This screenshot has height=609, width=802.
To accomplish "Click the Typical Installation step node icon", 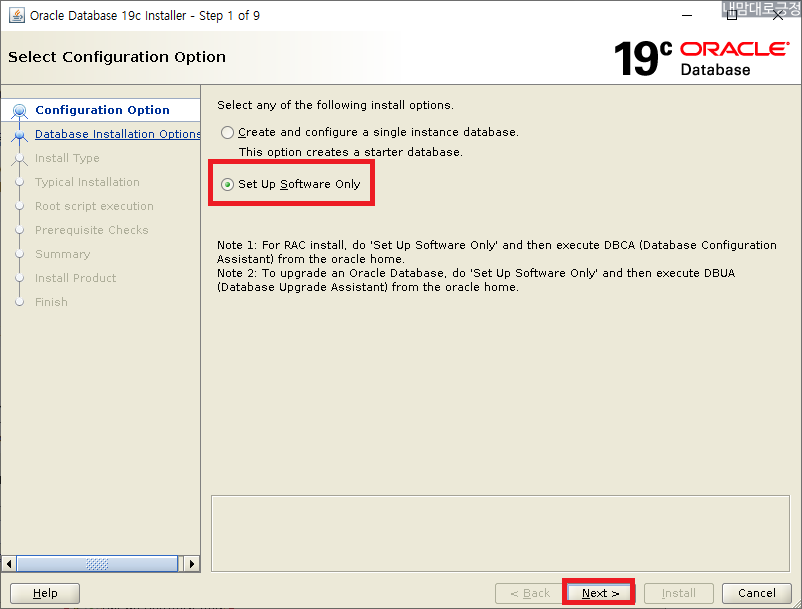I will [19, 182].
